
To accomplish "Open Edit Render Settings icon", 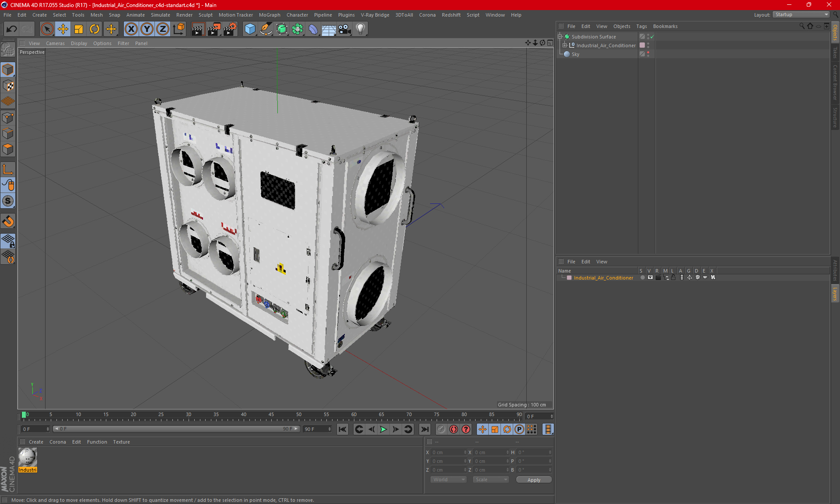I will [230, 29].
